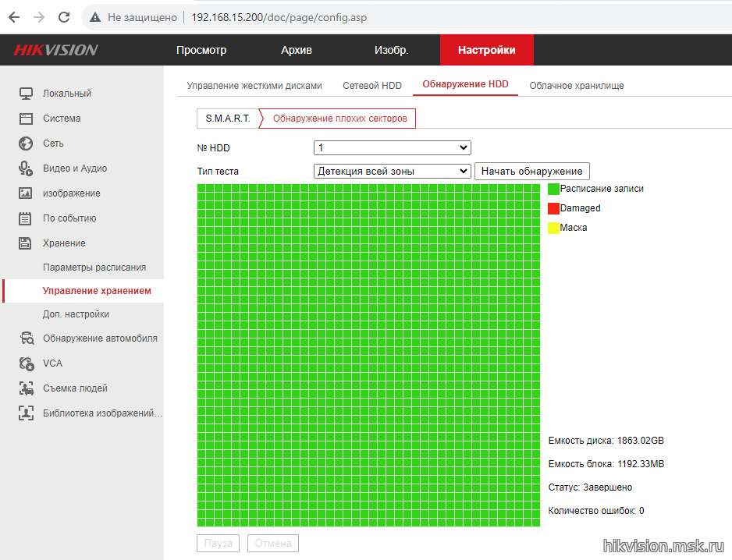Go back using the browser back arrow

tap(15, 17)
